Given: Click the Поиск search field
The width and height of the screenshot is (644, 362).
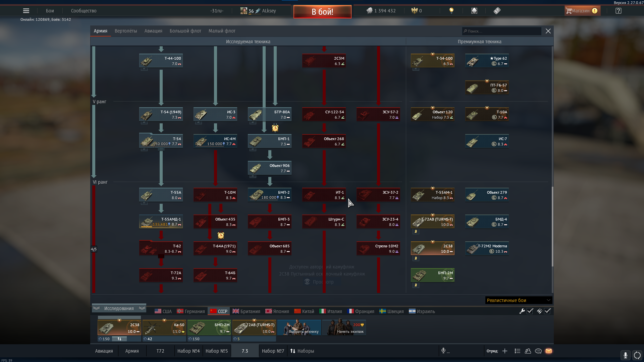Looking at the screenshot, I should (x=501, y=31).
